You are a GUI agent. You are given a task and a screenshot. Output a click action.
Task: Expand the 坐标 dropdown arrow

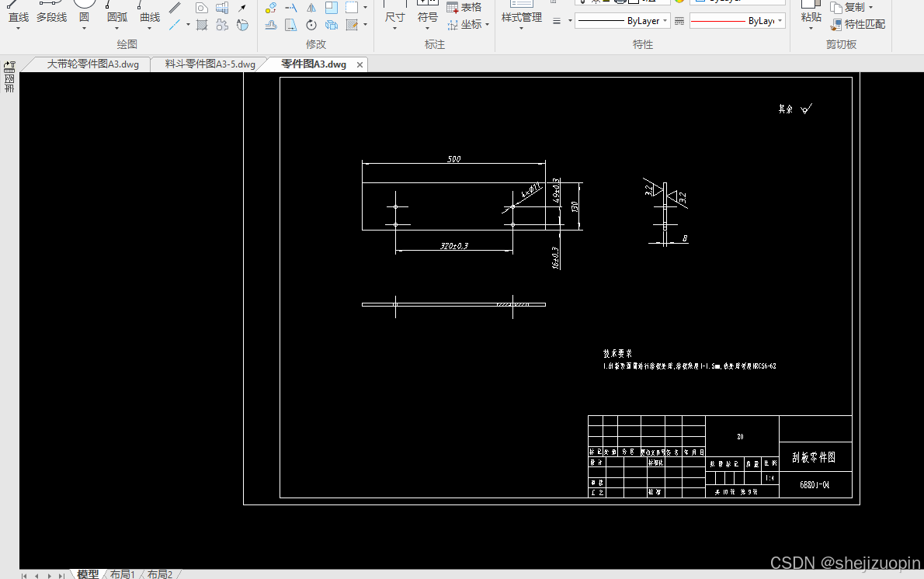(488, 25)
